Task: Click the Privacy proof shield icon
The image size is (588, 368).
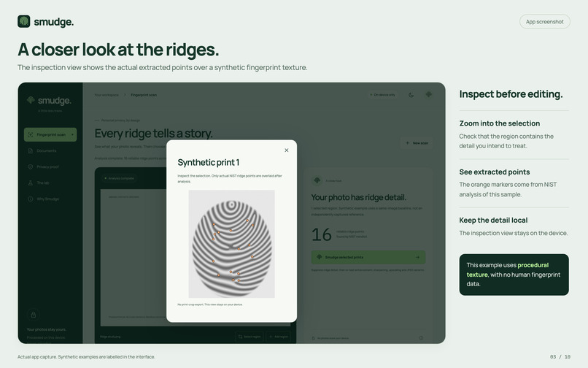Action: tap(31, 166)
